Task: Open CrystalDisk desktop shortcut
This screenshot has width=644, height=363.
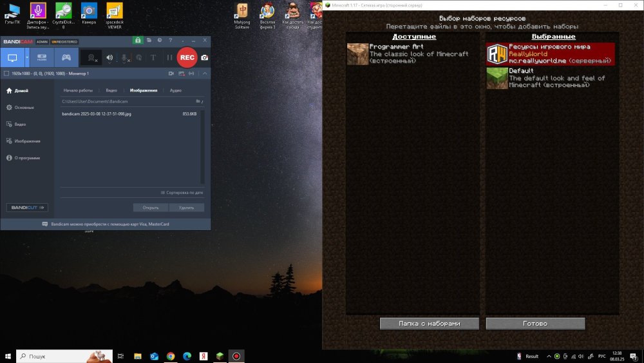Action: 63,15
